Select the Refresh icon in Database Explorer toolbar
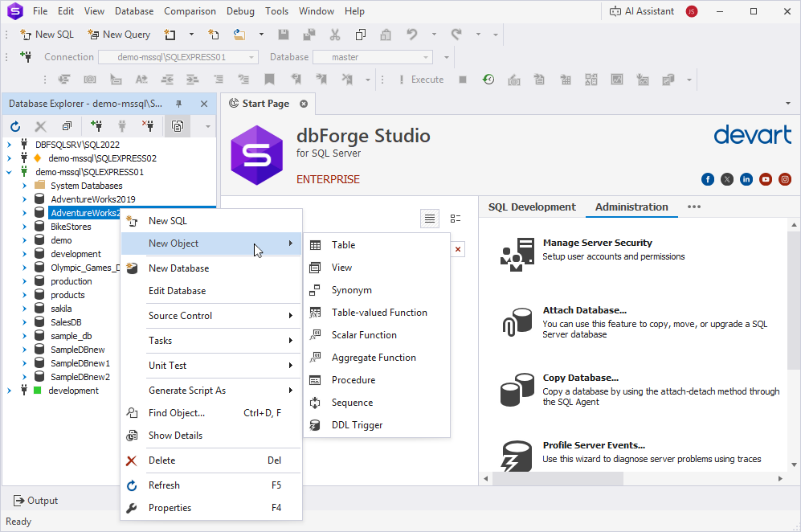 [x=14, y=125]
